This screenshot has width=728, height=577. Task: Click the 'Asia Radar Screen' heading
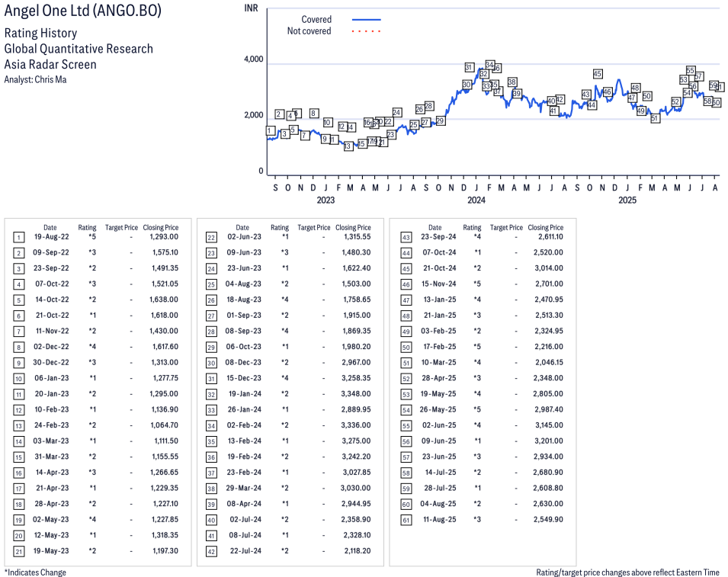[50, 65]
